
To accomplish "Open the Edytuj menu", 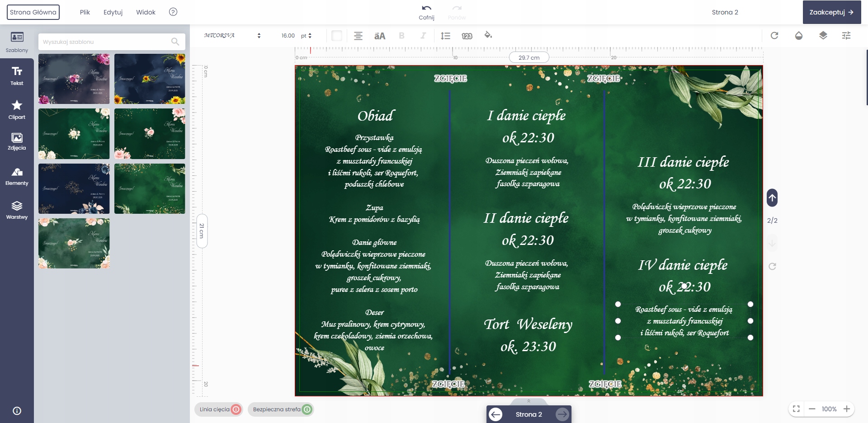I will [113, 12].
